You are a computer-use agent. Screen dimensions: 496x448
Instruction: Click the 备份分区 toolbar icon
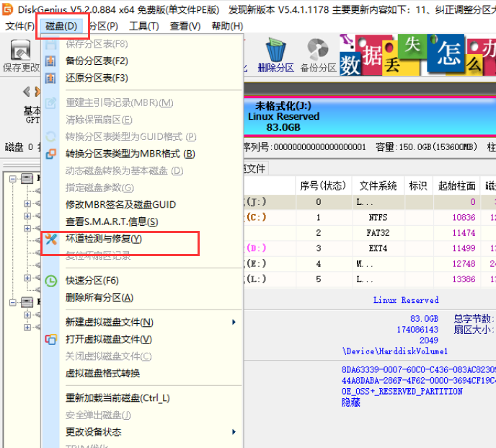[318, 53]
